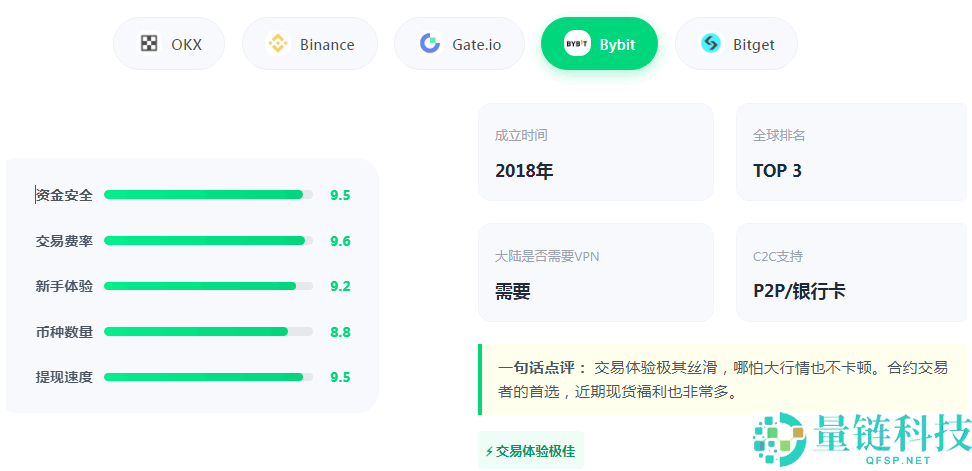
Task: Click the OKX logo icon
Action: (x=149, y=43)
